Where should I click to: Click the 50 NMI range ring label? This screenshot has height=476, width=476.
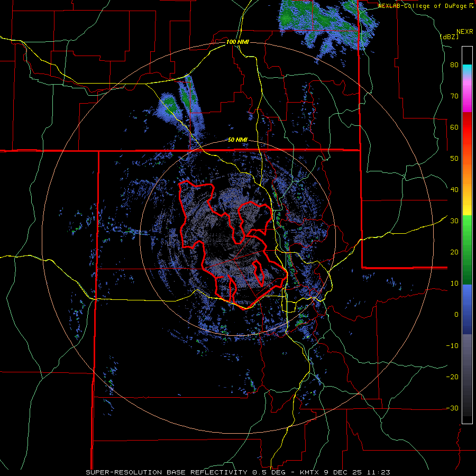pos(237,140)
